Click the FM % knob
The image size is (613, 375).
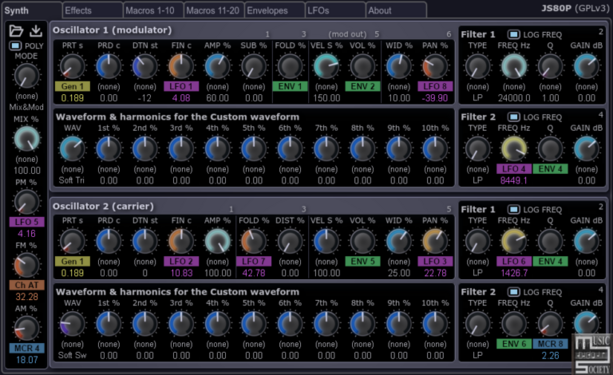coord(27,265)
